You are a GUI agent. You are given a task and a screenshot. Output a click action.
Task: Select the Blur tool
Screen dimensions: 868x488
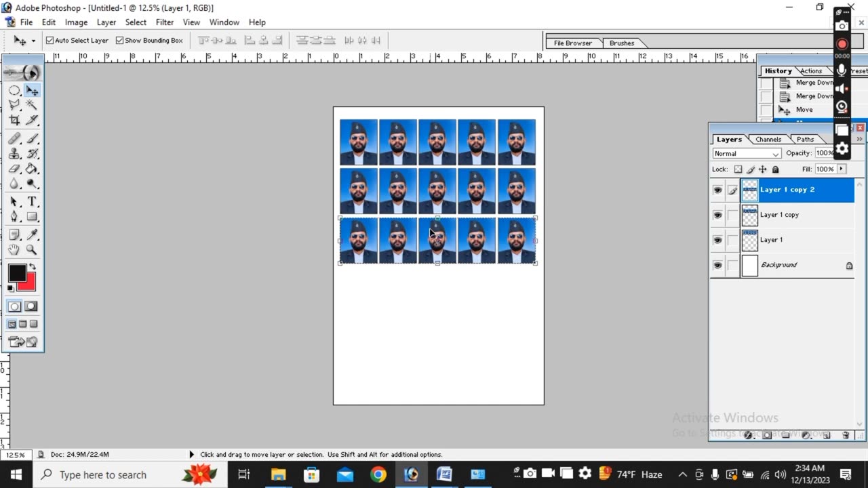(x=14, y=184)
